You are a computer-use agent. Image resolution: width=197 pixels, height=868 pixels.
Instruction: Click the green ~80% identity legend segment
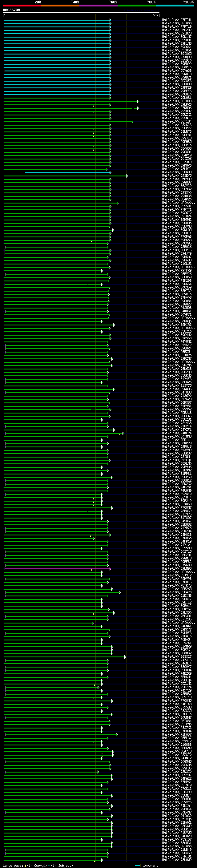pos(137,6)
